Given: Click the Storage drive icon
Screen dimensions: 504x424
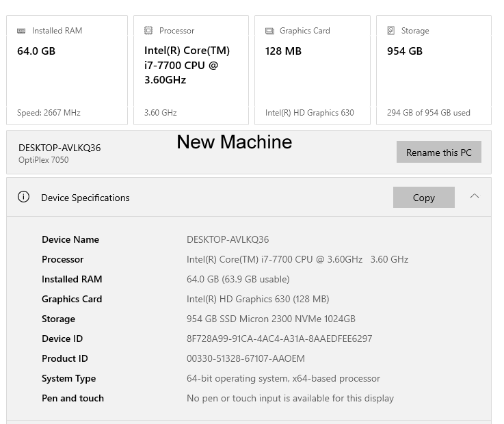Looking at the screenshot, I should click(391, 31).
